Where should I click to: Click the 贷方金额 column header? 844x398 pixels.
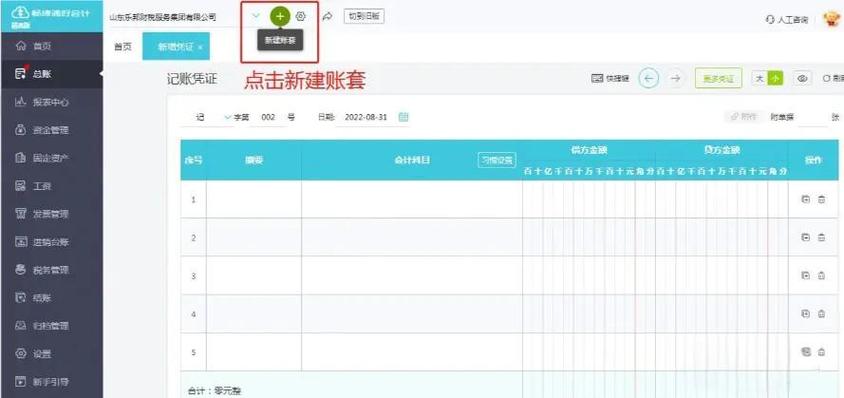[722, 150]
